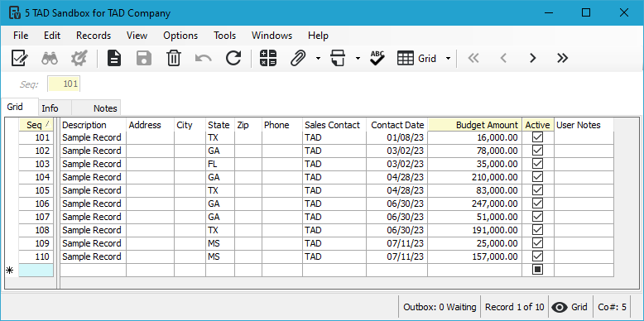Image resolution: width=644 pixels, height=321 pixels.
Task: Click budget amount 210,000.00
Action: click(475, 177)
